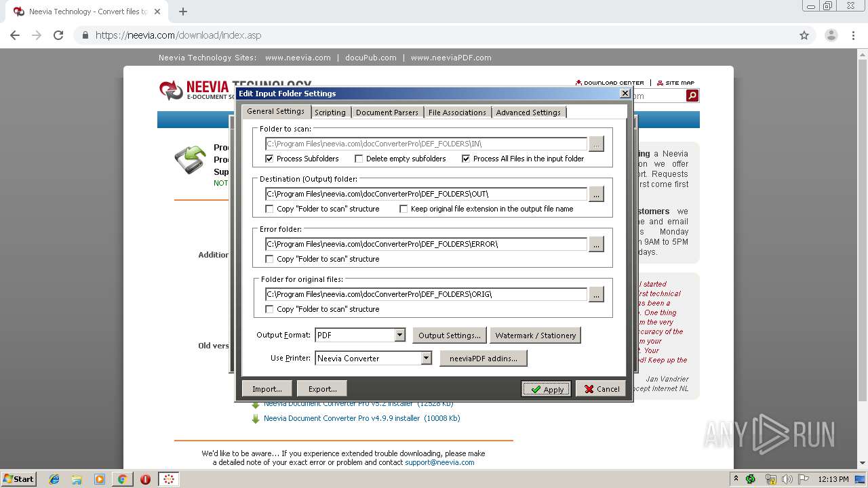Click the green sync tray icon
This screenshot has height=488, width=868.
click(751, 479)
